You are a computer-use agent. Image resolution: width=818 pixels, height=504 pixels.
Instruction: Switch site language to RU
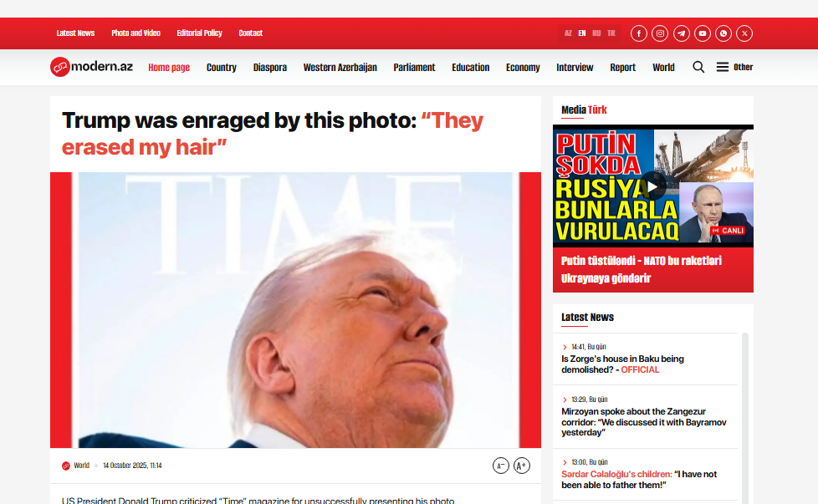(x=596, y=33)
